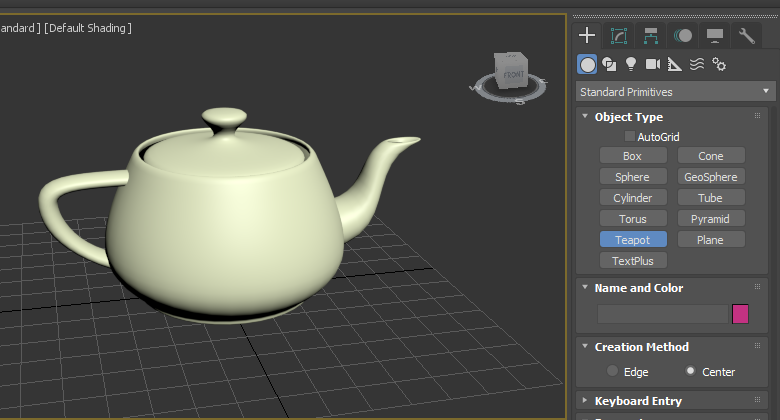Open the Standard Primitives dropdown
The image size is (780, 420).
[676, 92]
